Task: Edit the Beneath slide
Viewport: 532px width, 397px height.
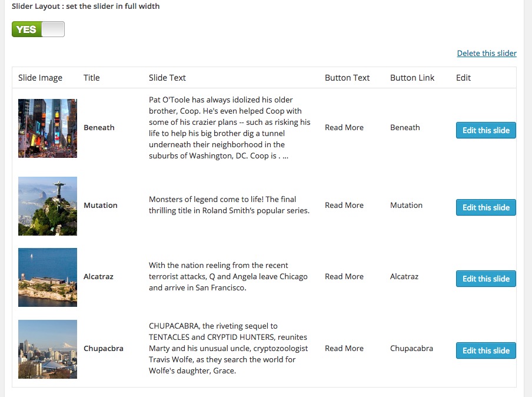Action: click(x=486, y=130)
